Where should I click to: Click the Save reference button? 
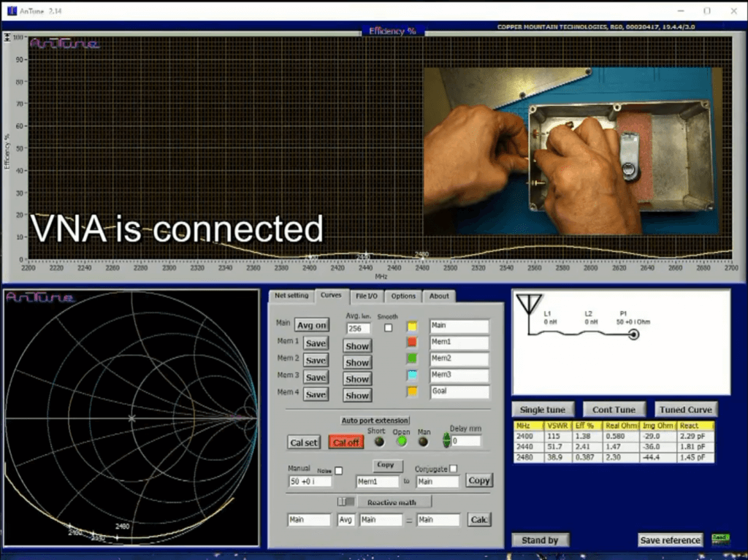(x=669, y=540)
